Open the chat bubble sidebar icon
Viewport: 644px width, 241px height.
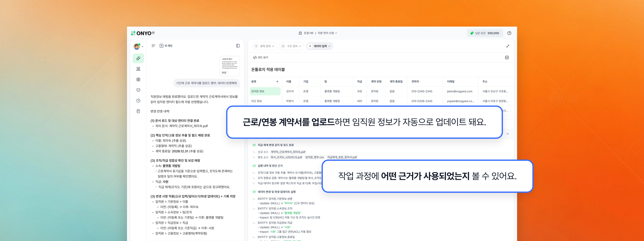pos(138,90)
